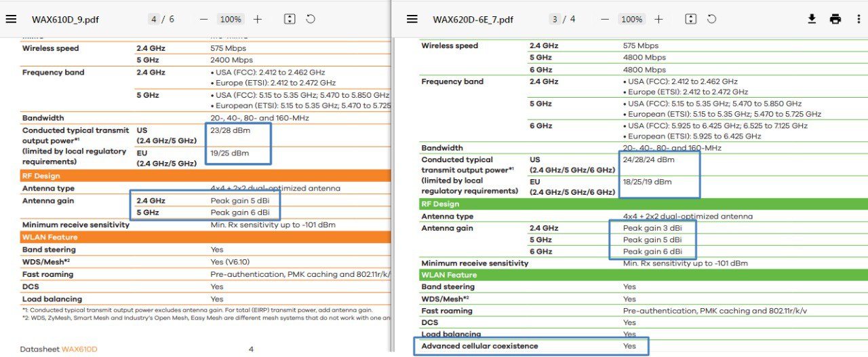868x357 pixels.
Task: Edit page number field in WAX610D_9.pdf
Action: point(154,19)
